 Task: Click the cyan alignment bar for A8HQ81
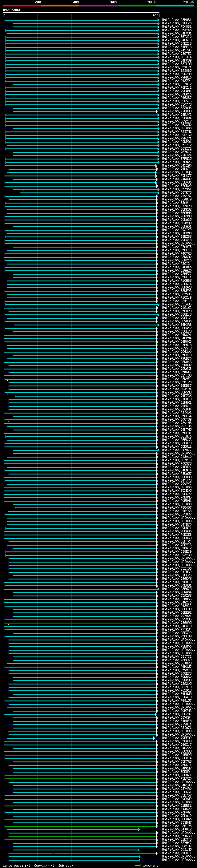(x=82, y=20)
